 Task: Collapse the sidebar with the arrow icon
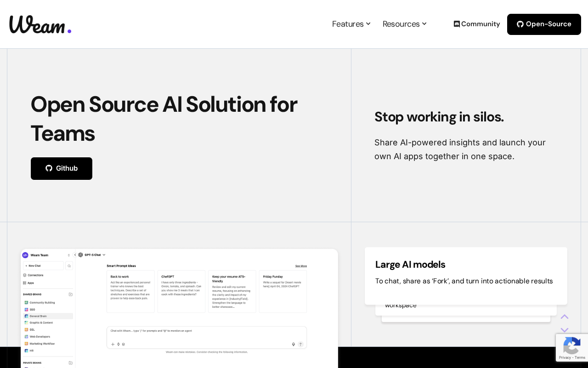point(75,254)
